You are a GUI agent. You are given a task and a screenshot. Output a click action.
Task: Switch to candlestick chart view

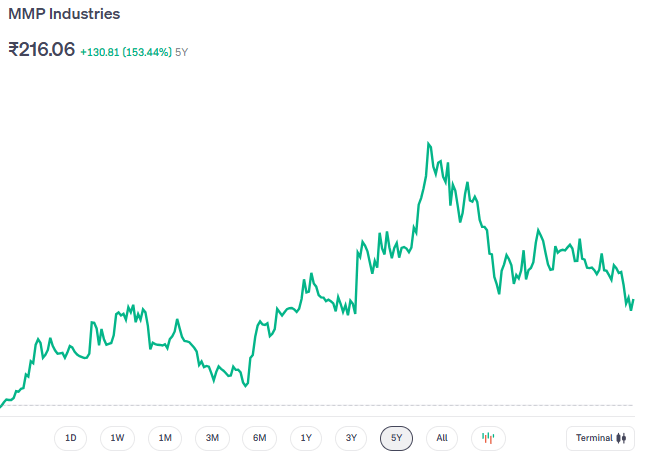pyautogui.click(x=488, y=438)
